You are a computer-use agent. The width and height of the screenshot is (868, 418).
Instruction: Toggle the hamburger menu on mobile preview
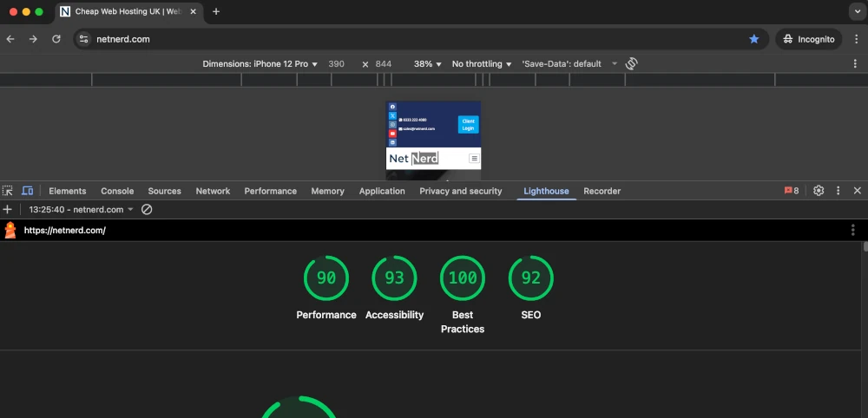473,159
